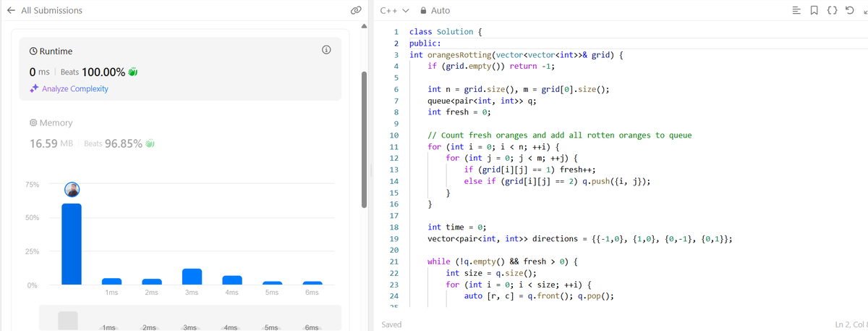Click the curly braces icon
The width and height of the screenshot is (868, 331).
click(x=831, y=10)
